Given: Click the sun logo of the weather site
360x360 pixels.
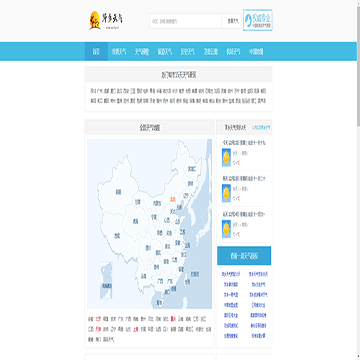Looking at the screenshot, I should pyautogui.click(x=95, y=20).
